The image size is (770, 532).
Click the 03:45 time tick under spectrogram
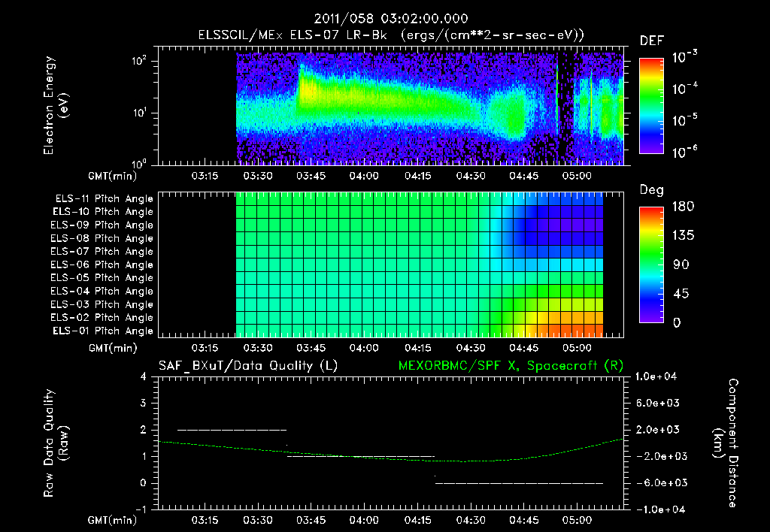tap(311, 176)
